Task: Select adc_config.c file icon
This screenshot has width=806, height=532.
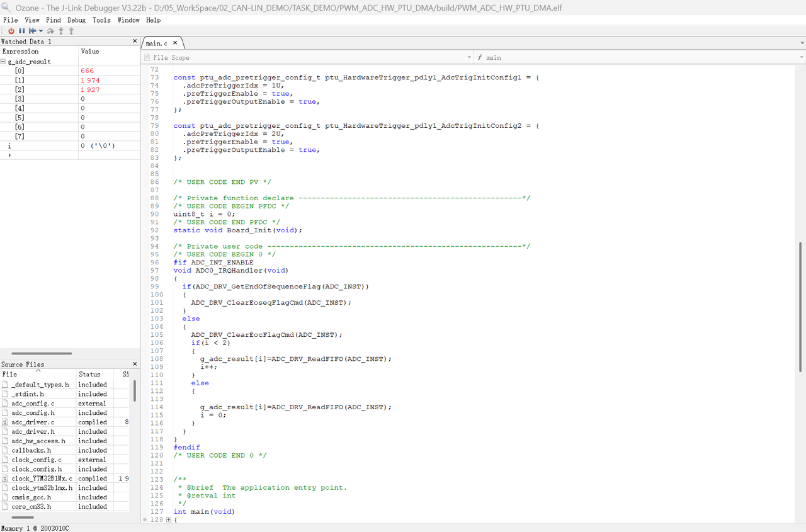Action: (5, 404)
